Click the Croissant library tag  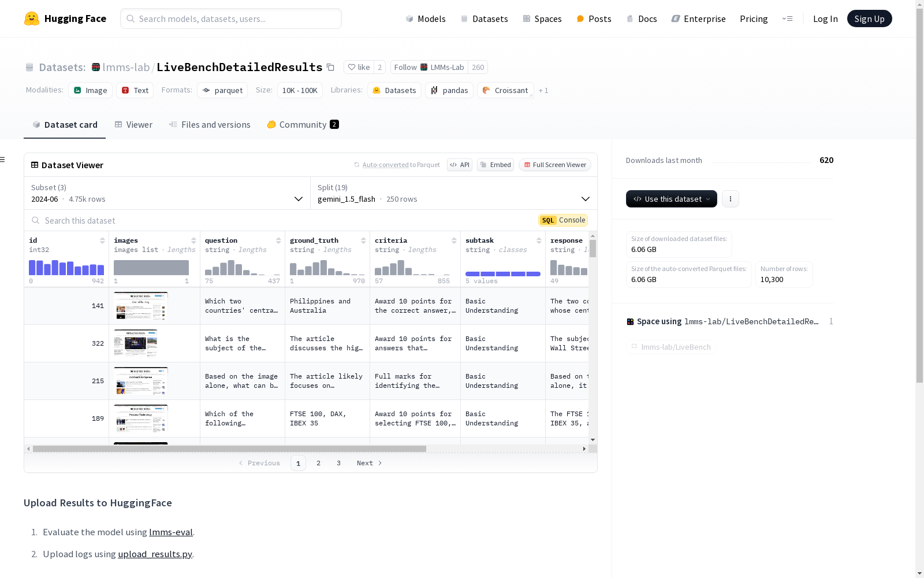(x=505, y=90)
